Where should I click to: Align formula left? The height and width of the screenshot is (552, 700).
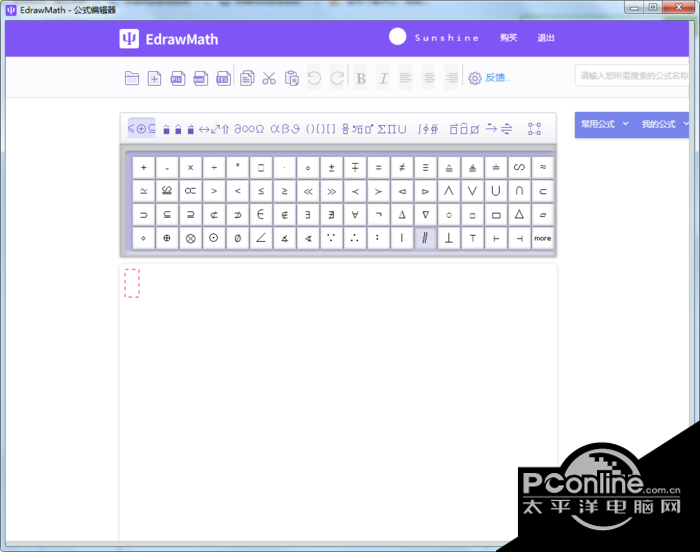[405, 78]
